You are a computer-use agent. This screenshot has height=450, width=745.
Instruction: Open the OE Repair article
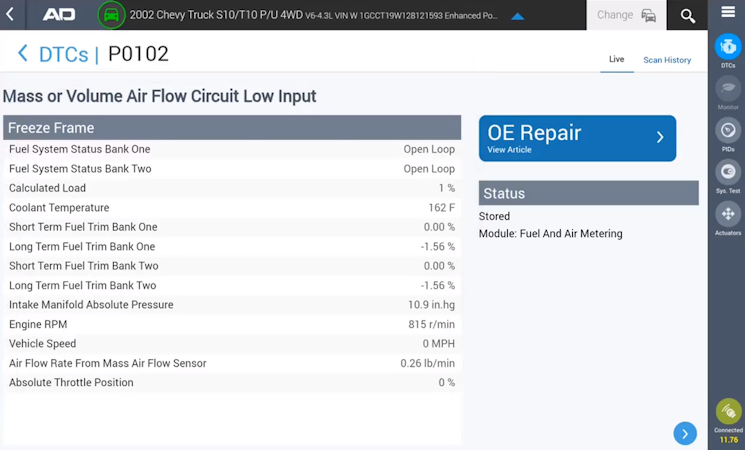[x=577, y=138]
